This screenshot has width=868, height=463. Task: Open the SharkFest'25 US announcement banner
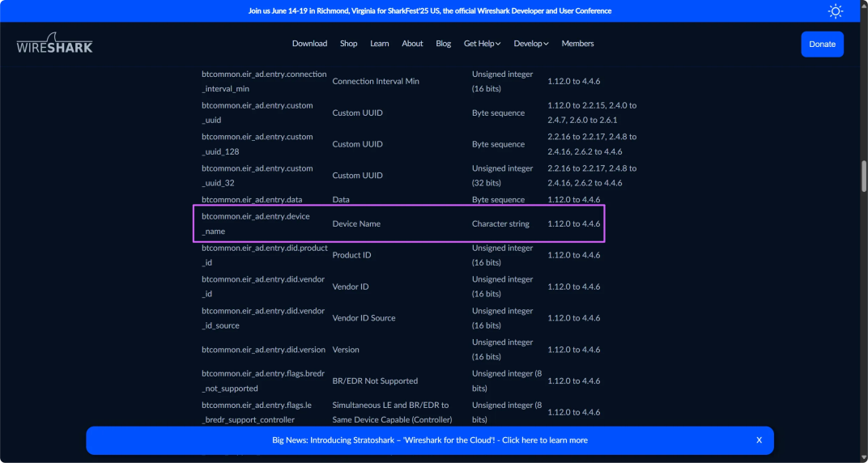click(430, 11)
